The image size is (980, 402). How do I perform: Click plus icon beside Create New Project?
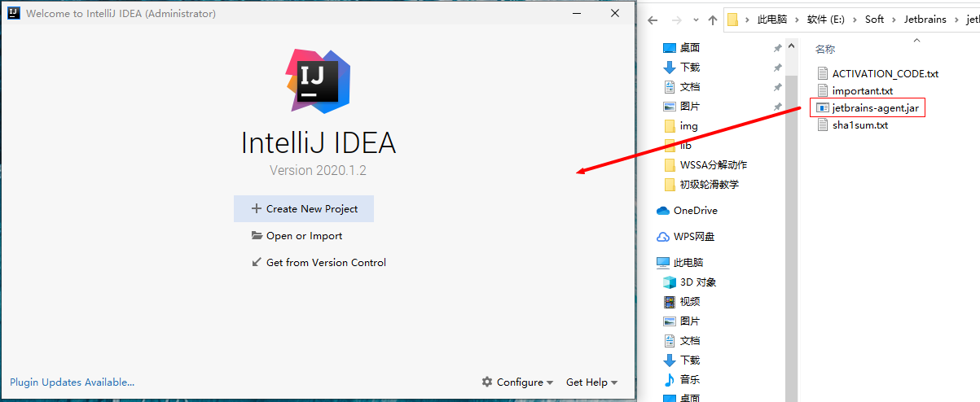click(x=257, y=208)
